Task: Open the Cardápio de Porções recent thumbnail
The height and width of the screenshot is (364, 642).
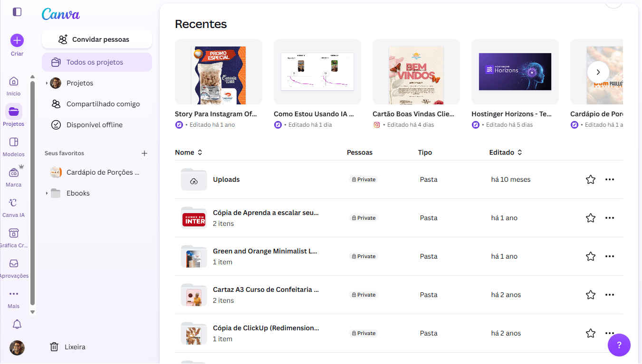Action: (596, 72)
